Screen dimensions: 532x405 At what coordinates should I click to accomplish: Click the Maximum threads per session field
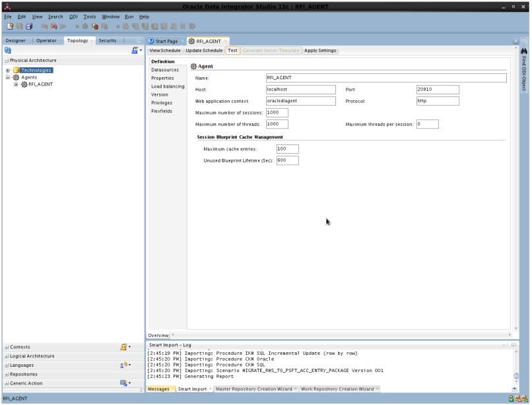[428, 124]
